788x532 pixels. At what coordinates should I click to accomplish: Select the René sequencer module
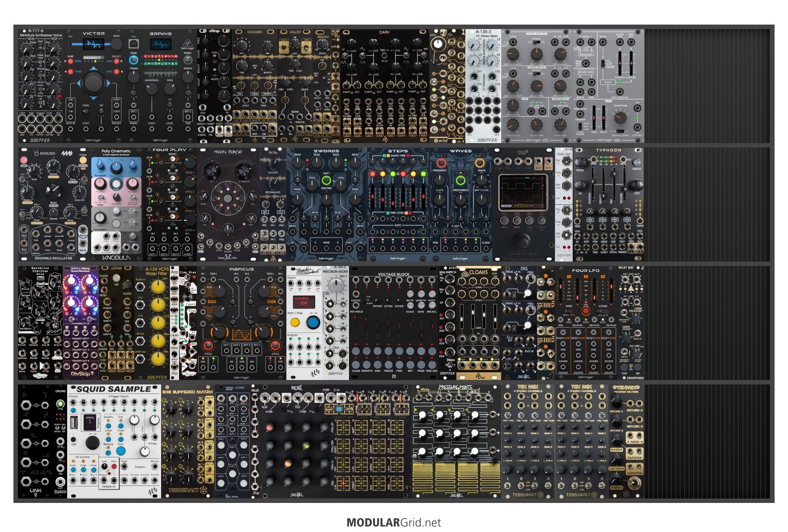coord(336,441)
